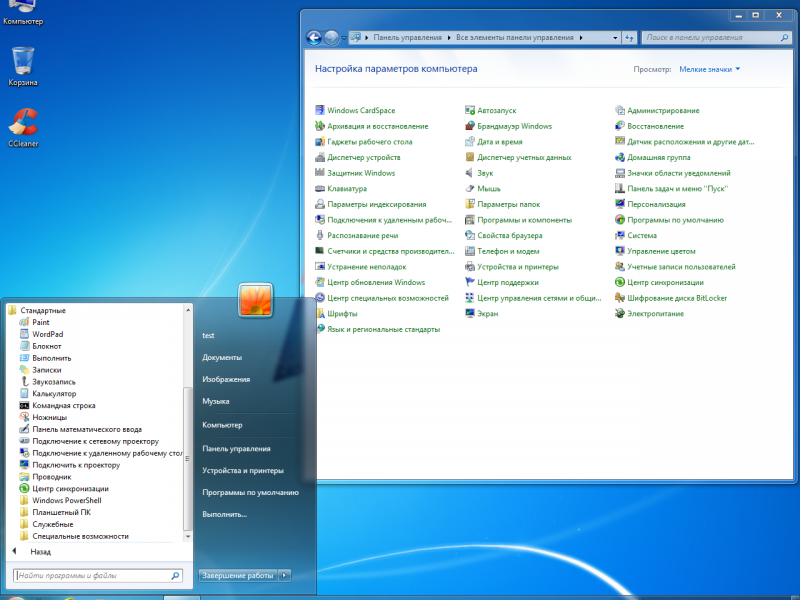Click the Персонализация icon
The width and height of the screenshot is (800, 600).
coord(620,204)
